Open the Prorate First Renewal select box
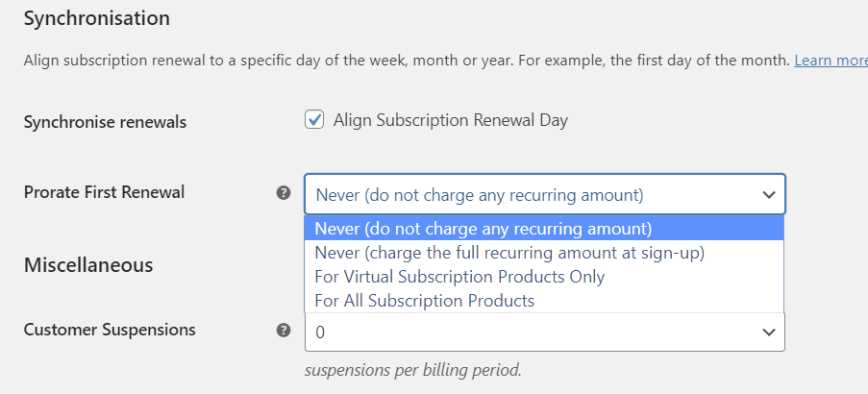 (545, 194)
